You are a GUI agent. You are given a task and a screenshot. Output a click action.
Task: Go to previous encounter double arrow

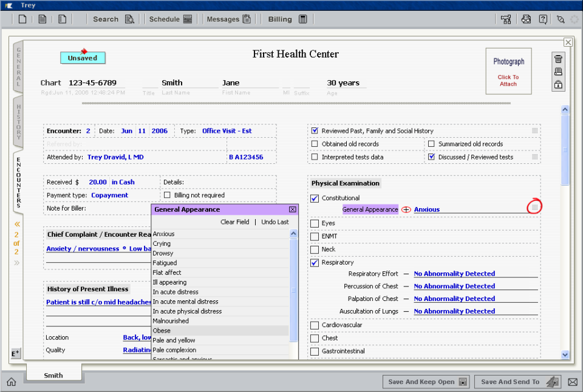point(17,224)
